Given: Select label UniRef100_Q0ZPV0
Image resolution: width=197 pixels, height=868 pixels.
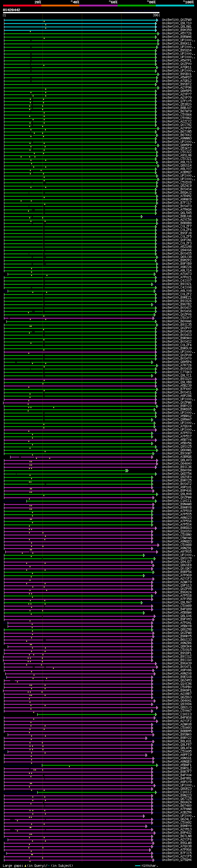Looking at the screenshot, I should click(x=176, y=64).
